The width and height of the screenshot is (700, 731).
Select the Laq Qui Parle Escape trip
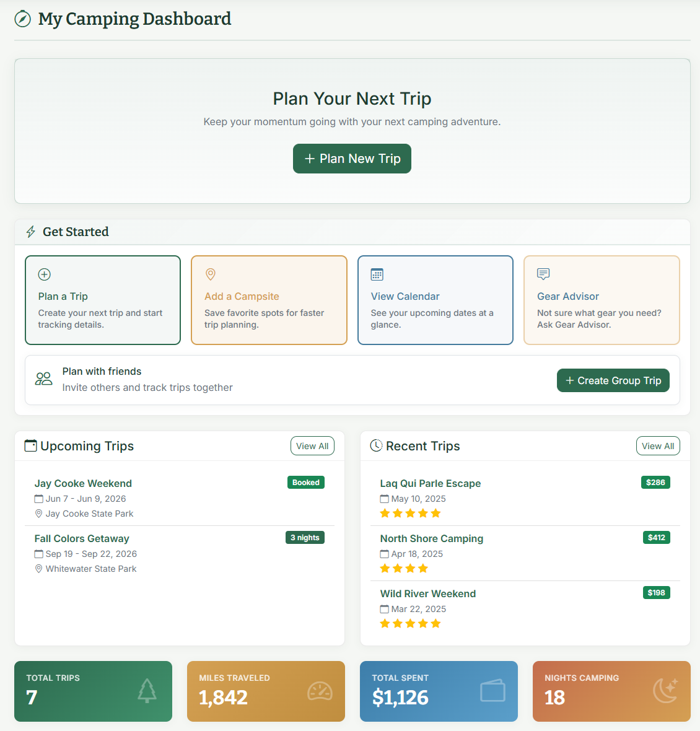430,483
